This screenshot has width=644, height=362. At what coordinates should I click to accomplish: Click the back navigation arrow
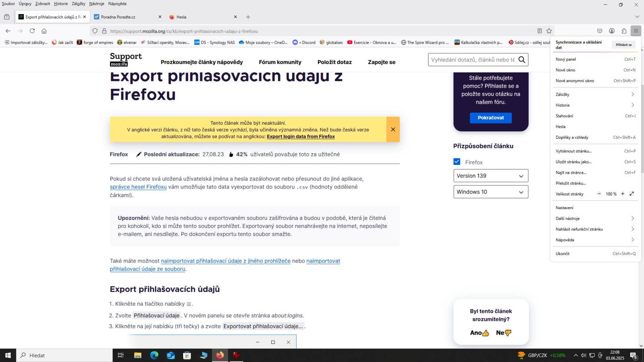(x=8, y=31)
